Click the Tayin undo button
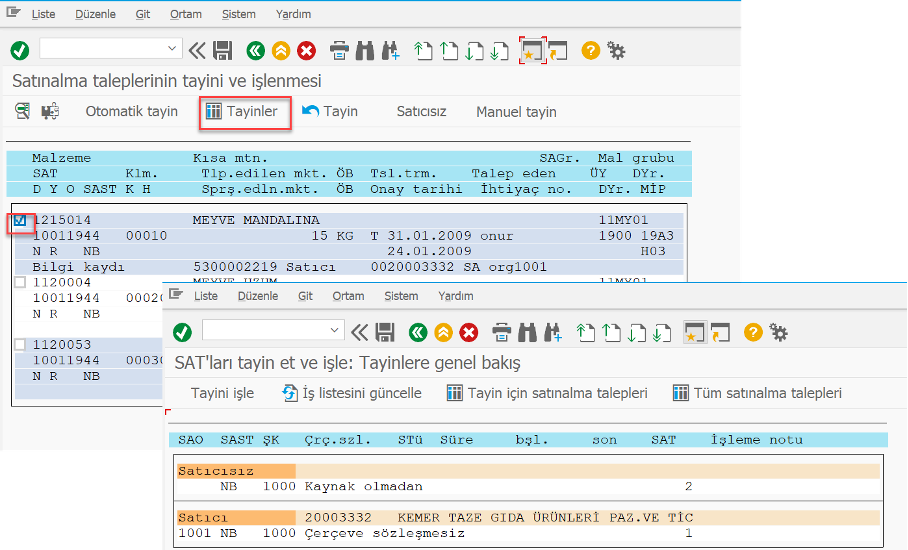 click(330, 111)
